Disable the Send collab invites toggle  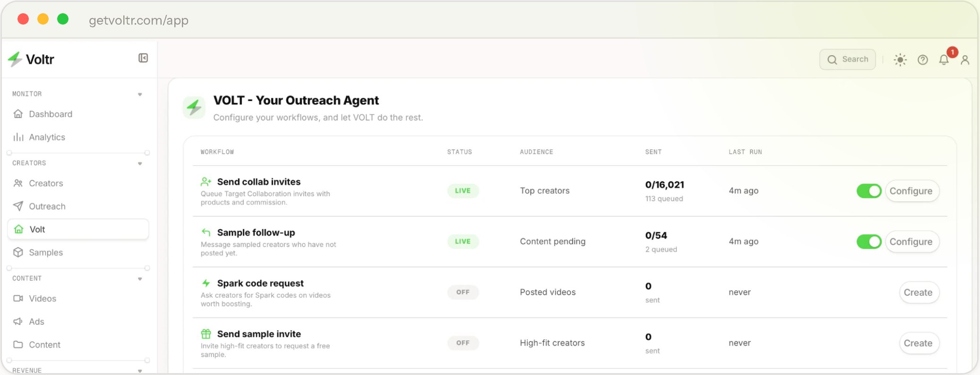[x=868, y=191]
